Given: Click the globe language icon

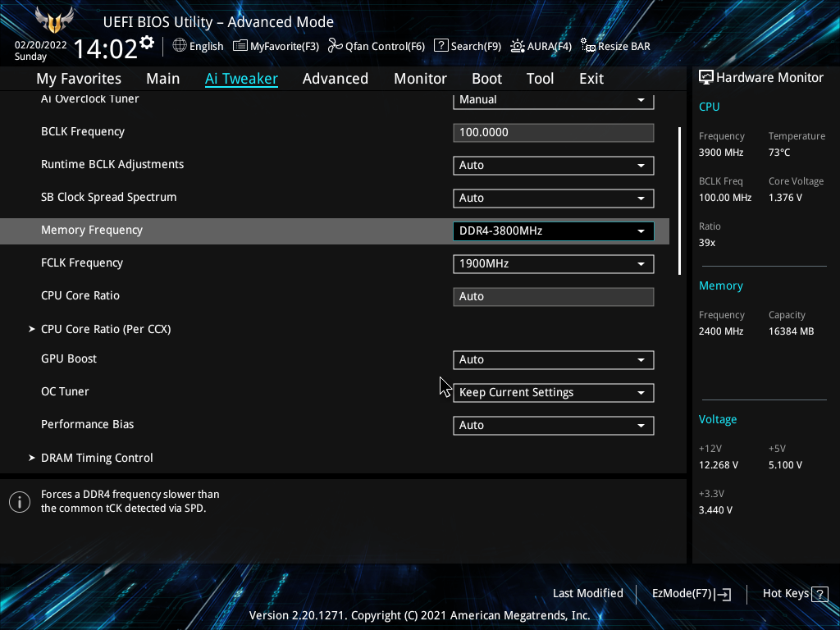Looking at the screenshot, I should pyautogui.click(x=180, y=46).
